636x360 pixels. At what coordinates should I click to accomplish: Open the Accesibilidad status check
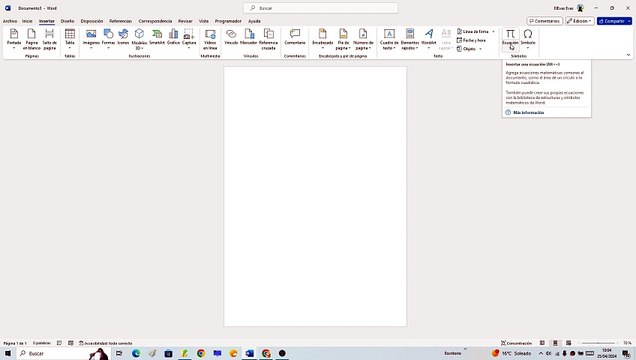pos(105,343)
